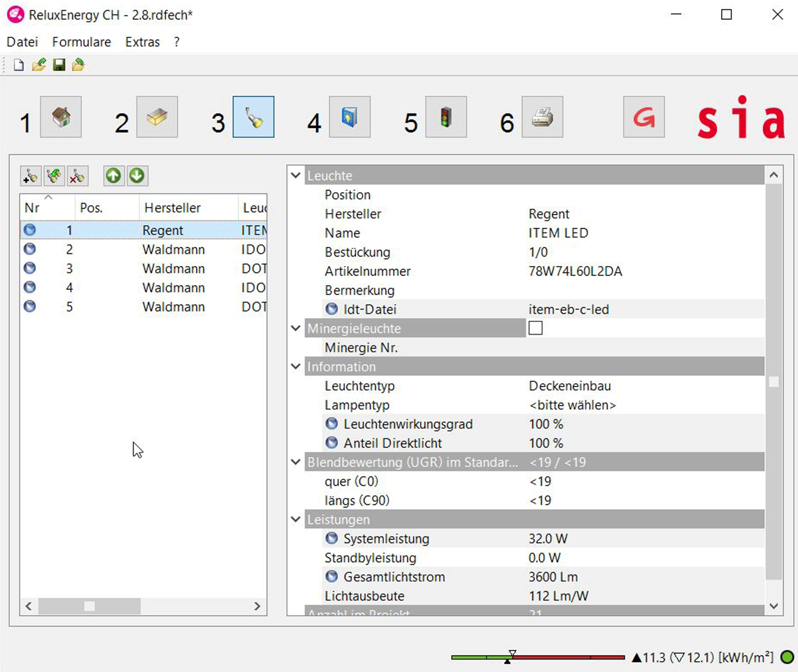Collapse the Blendbewertung (UGR) section

pyautogui.click(x=296, y=462)
